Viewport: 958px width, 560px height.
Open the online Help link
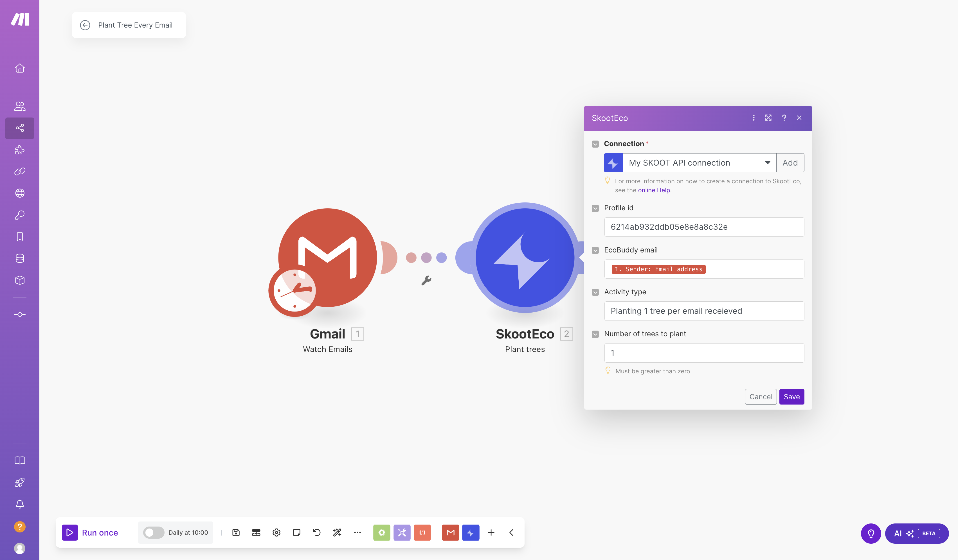(x=654, y=190)
